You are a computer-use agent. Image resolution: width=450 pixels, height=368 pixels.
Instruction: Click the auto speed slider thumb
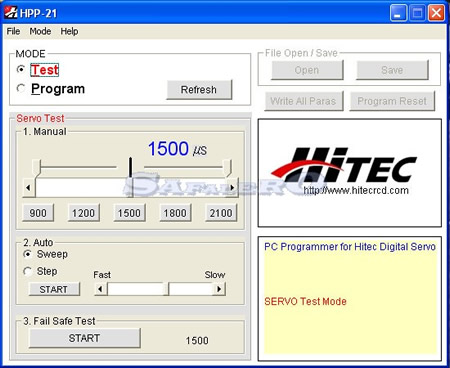tap(166, 289)
